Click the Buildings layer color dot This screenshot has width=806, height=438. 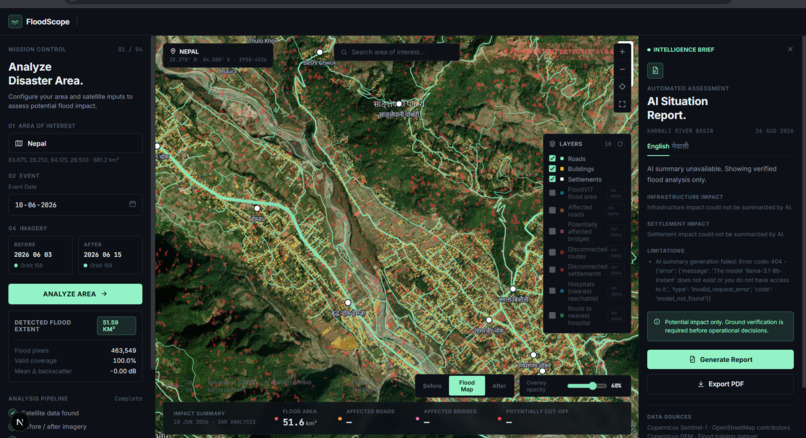pos(562,169)
